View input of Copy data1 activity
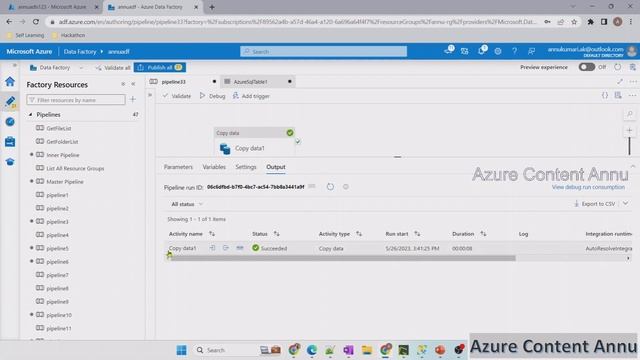 point(212,248)
